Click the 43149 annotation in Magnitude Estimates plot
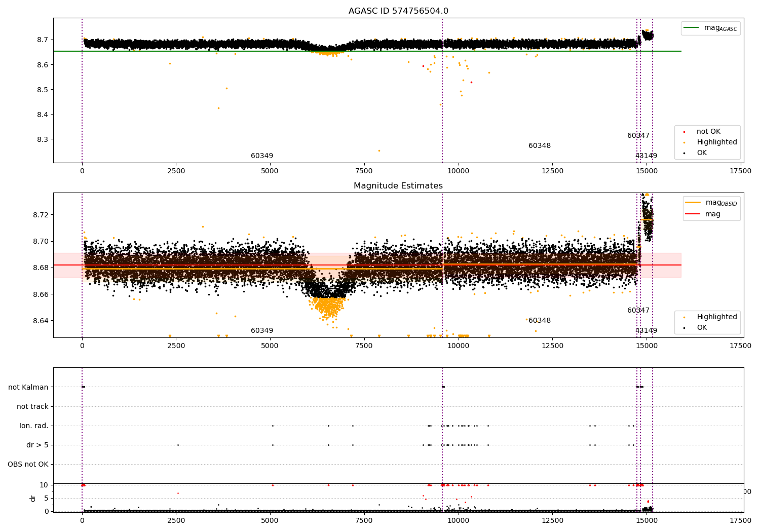The height and width of the screenshot is (532, 760). click(646, 331)
